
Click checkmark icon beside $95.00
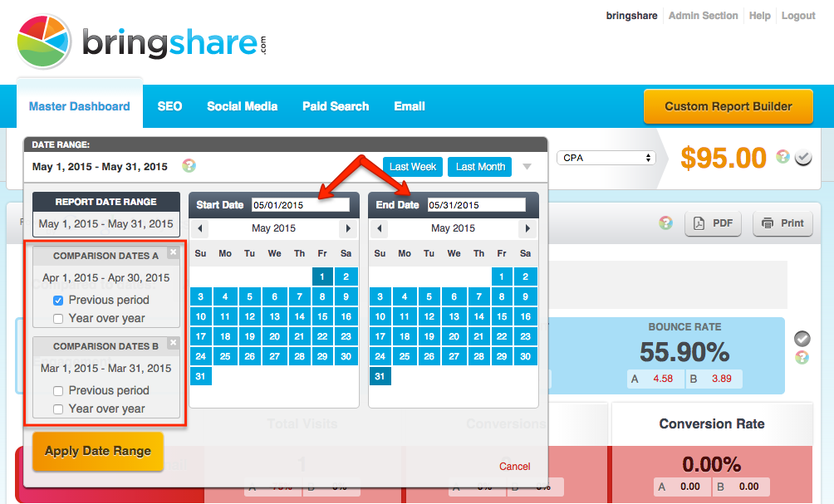tap(803, 158)
